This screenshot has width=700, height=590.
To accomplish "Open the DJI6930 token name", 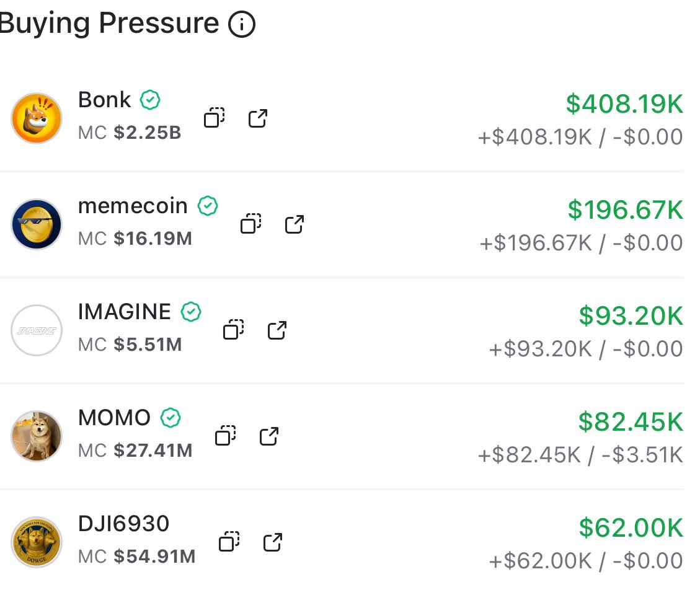I will click(x=123, y=524).
